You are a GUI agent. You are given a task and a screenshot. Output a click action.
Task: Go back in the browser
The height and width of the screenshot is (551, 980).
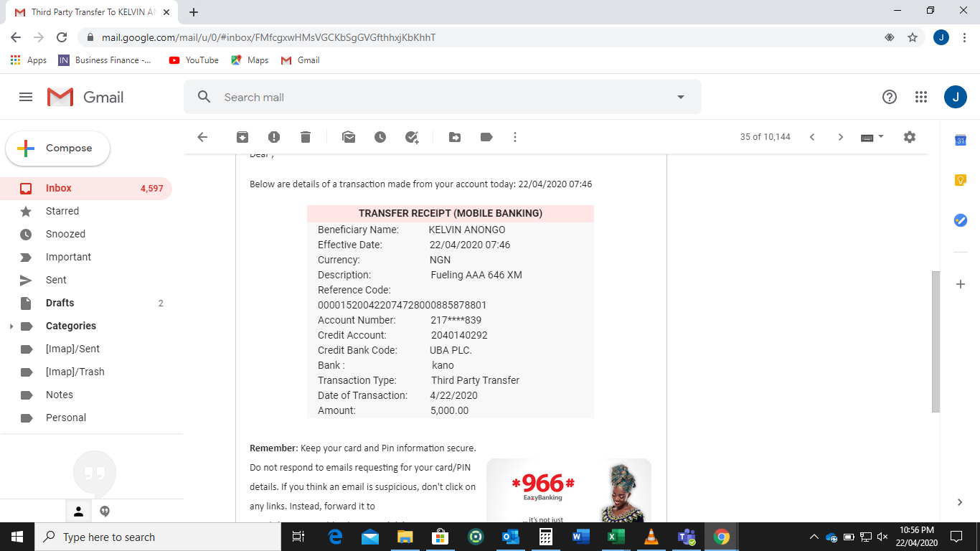click(16, 37)
